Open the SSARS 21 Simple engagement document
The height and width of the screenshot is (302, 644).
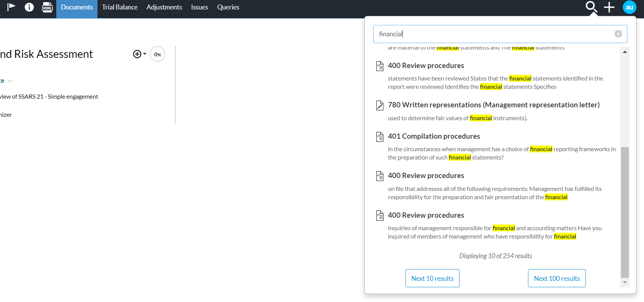(x=49, y=97)
